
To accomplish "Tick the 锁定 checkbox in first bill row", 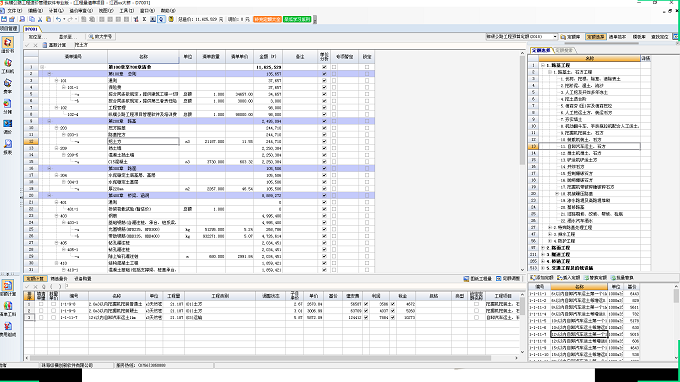I will pyautogui.click(x=367, y=67).
